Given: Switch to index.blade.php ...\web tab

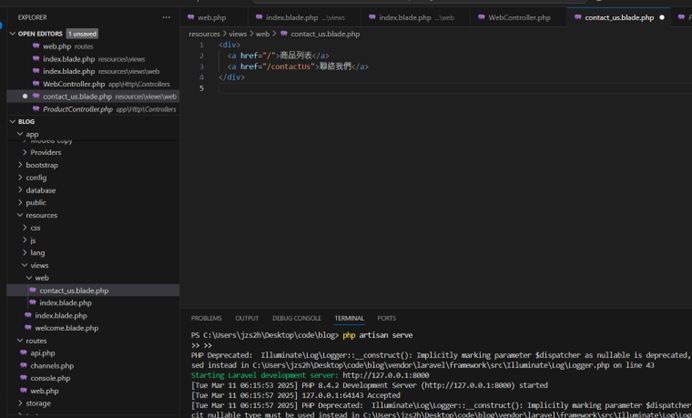Looking at the screenshot, I should pyautogui.click(x=416, y=18).
